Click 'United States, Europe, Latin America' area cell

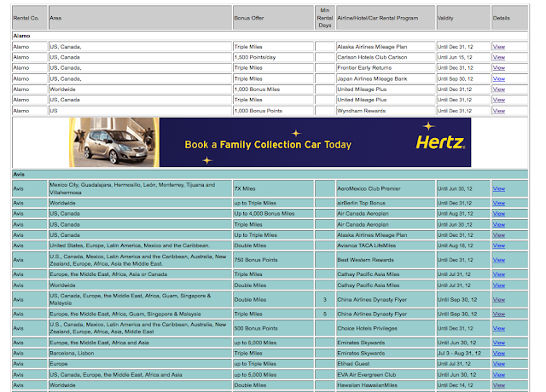(x=140, y=245)
